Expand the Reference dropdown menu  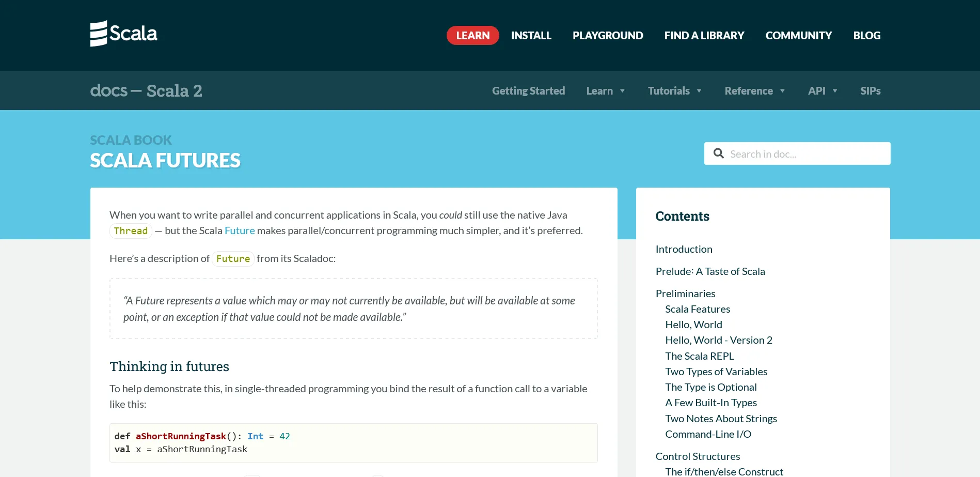(x=755, y=91)
